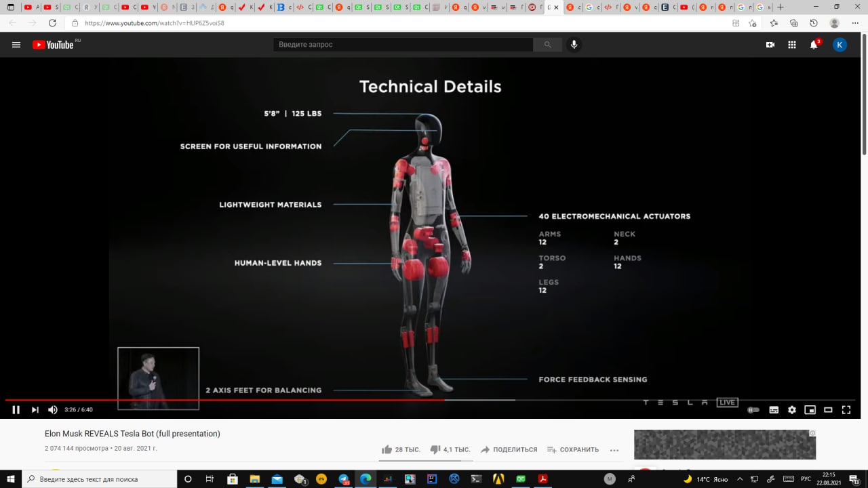Open the browser Collections panel

794,23
